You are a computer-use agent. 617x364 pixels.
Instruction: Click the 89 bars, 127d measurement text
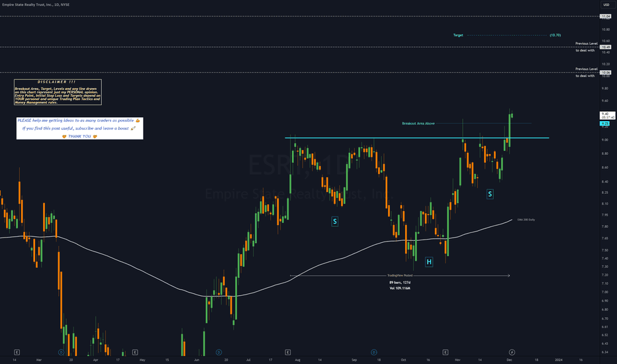[x=400, y=283]
